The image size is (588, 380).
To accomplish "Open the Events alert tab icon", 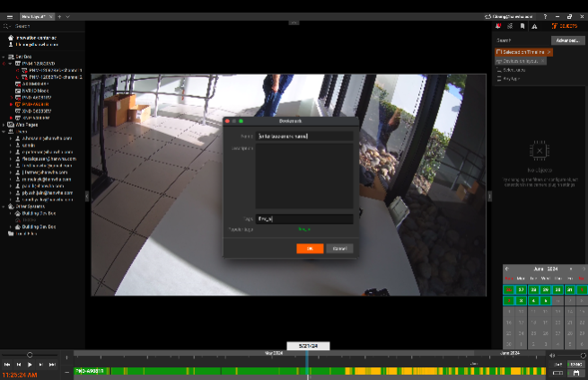I will click(535, 27).
